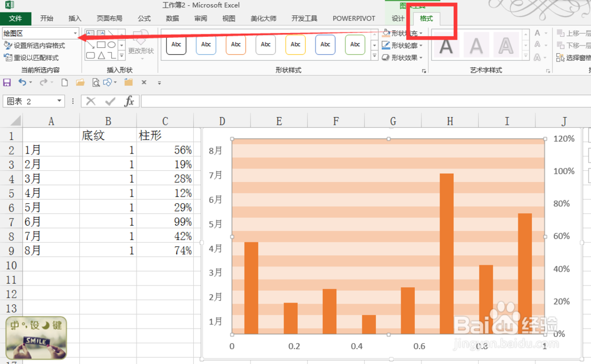591x364 pixels.
Task: Undo the last action
Action: point(22,82)
